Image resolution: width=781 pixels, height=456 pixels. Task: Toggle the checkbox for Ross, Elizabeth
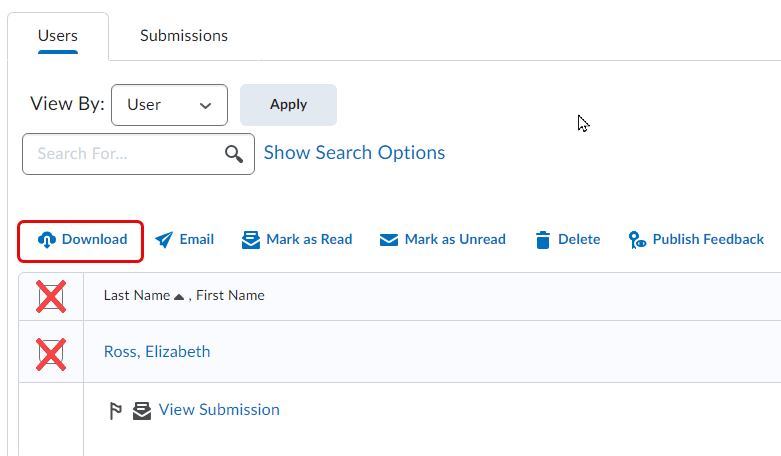51,353
